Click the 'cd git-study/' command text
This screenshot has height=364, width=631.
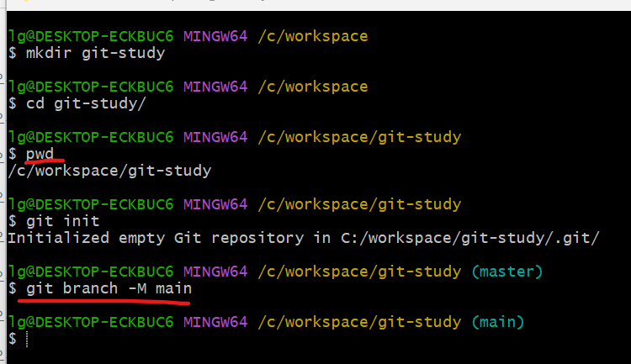coord(86,103)
